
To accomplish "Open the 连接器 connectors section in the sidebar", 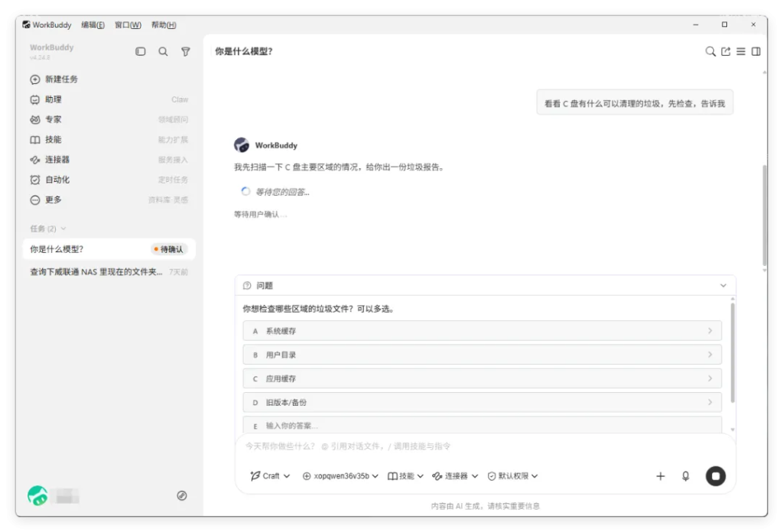I will [109, 160].
